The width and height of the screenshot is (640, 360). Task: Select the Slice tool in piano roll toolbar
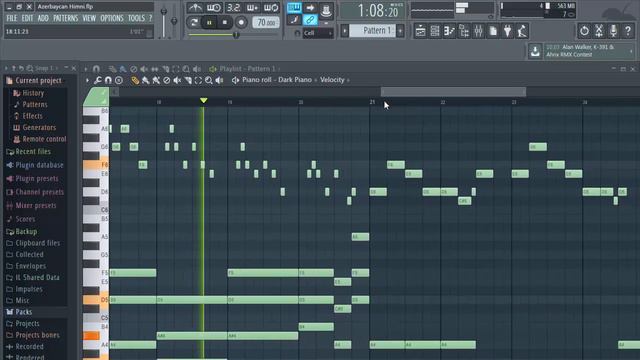point(188,80)
